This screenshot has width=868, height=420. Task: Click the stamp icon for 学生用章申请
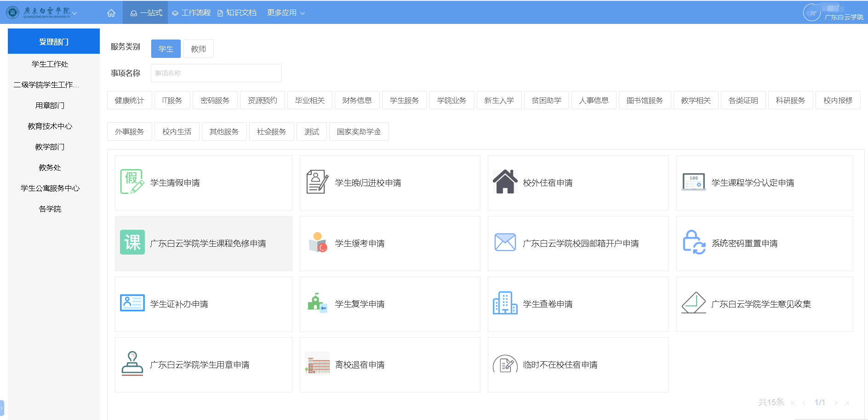pyautogui.click(x=132, y=364)
